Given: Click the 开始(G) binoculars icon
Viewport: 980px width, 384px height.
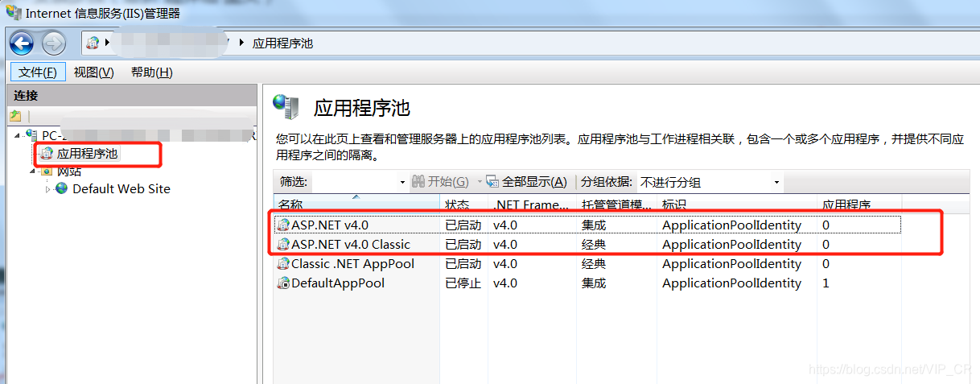Looking at the screenshot, I should click(418, 182).
